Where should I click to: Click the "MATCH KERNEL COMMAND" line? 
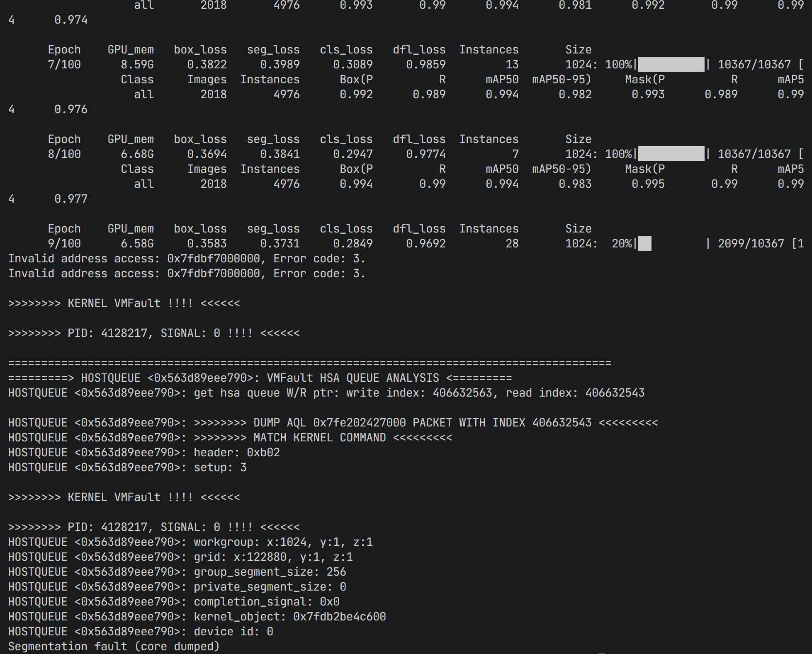click(230, 438)
